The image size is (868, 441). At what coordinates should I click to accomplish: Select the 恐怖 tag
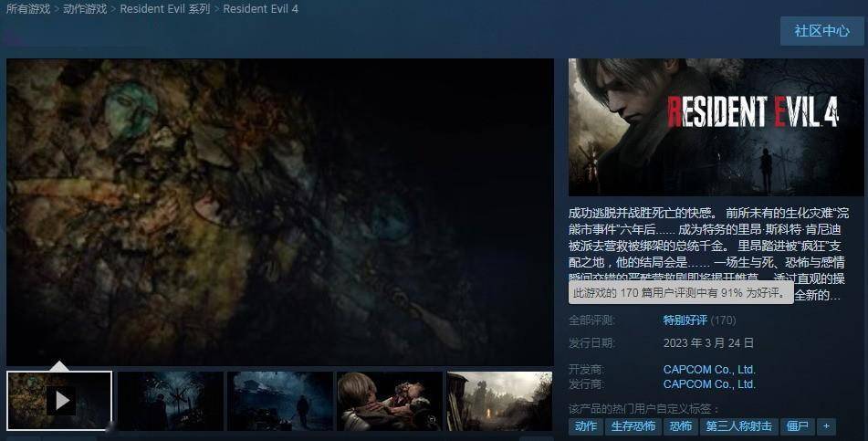(680, 426)
